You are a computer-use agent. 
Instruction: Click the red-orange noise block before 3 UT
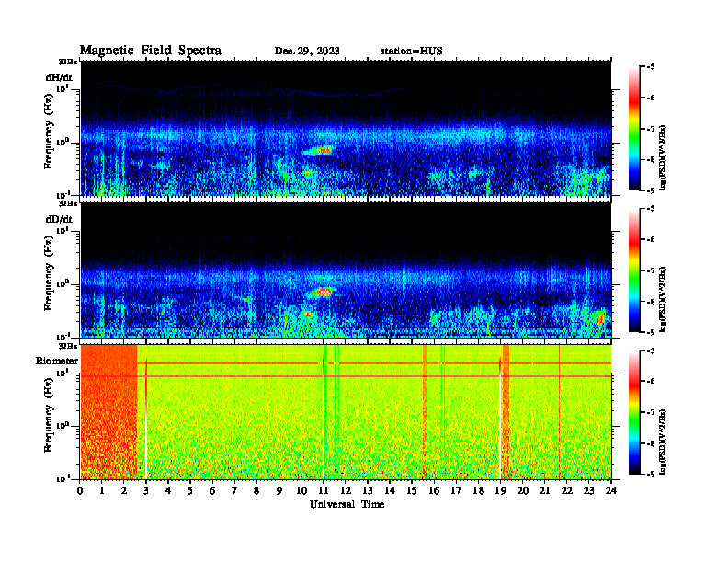tap(108, 411)
